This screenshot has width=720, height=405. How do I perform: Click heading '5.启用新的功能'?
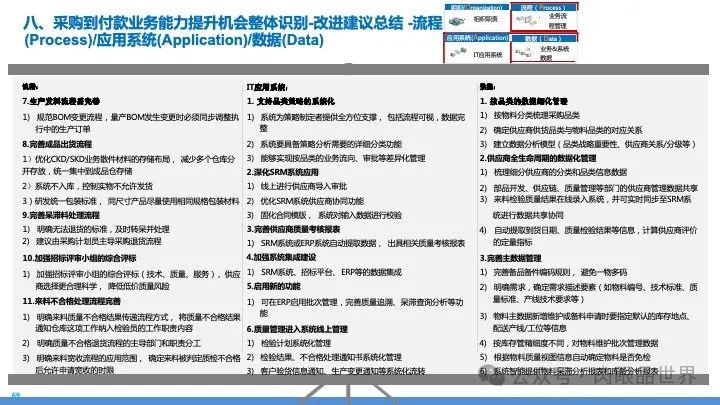273,286
